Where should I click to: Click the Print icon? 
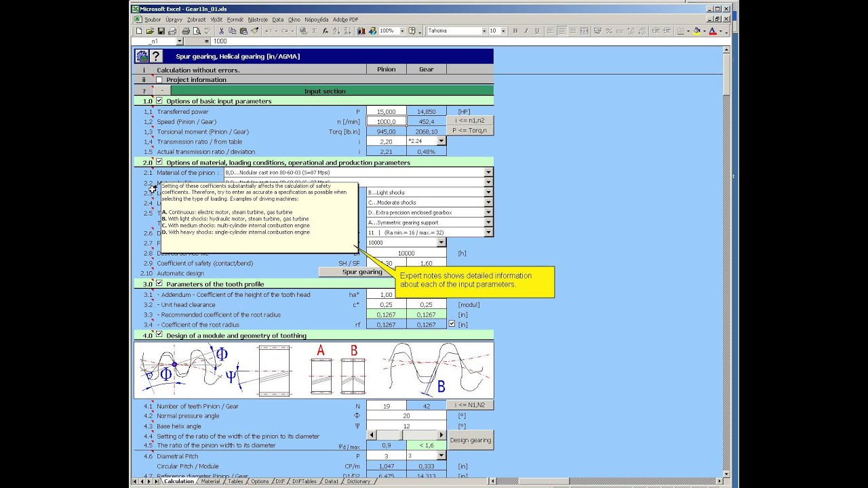[x=186, y=30]
